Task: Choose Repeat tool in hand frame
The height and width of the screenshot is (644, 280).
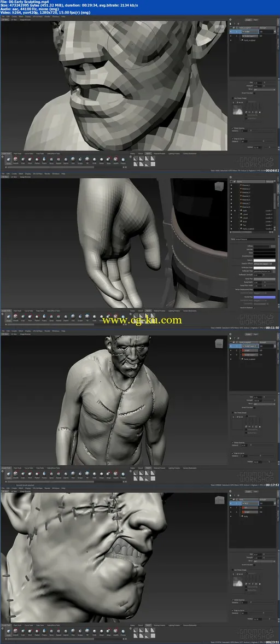Action: tap(59, 317)
